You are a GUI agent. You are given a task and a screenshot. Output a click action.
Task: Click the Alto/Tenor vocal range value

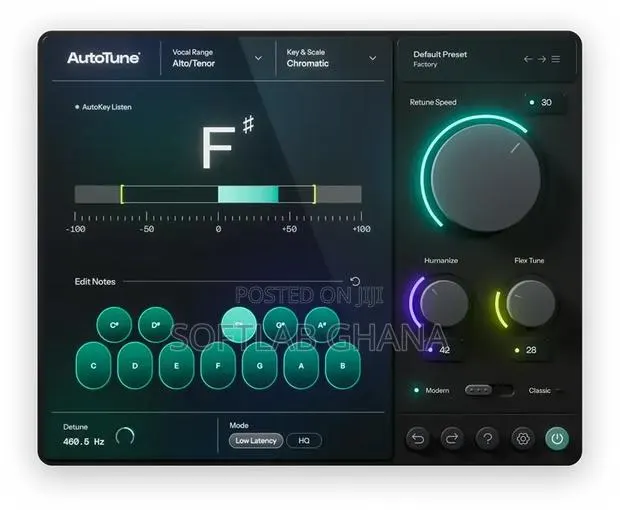[x=194, y=64]
